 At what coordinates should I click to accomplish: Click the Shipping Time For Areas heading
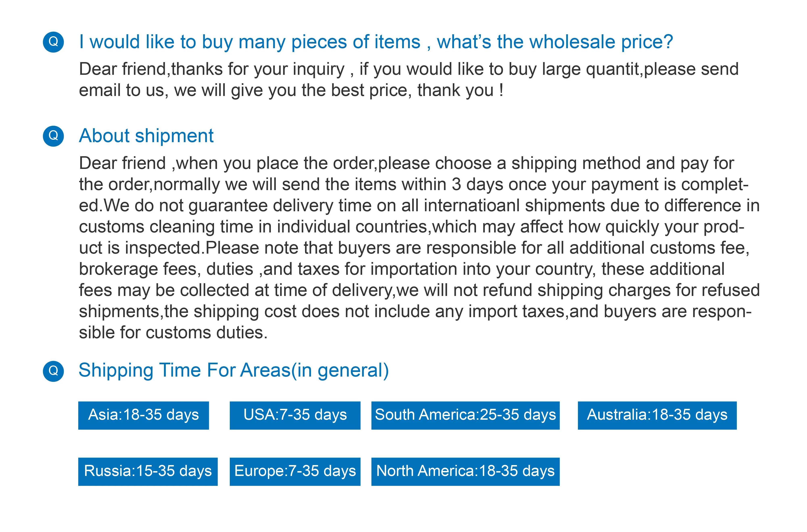[234, 370]
